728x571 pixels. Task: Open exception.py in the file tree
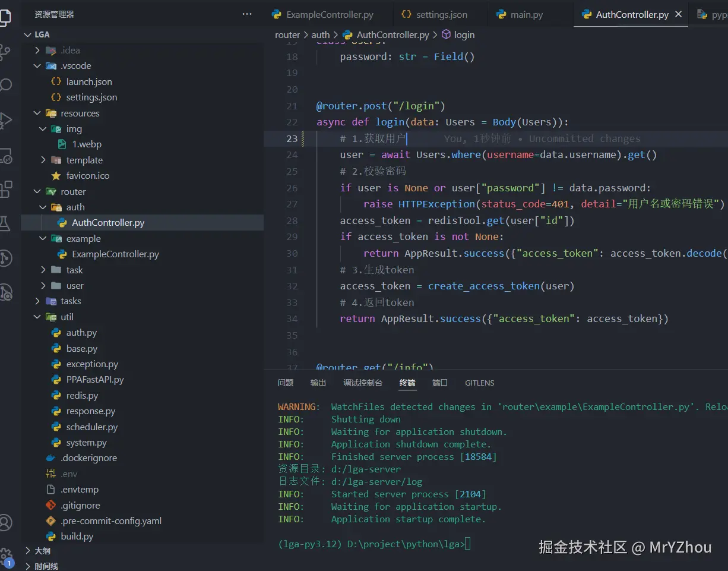92,364
